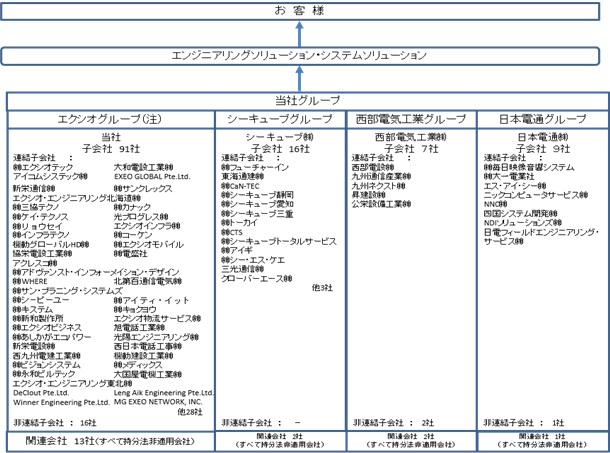610x453 pixels.
Task: Select the entry サンクレックス
Action: click(143, 189)
